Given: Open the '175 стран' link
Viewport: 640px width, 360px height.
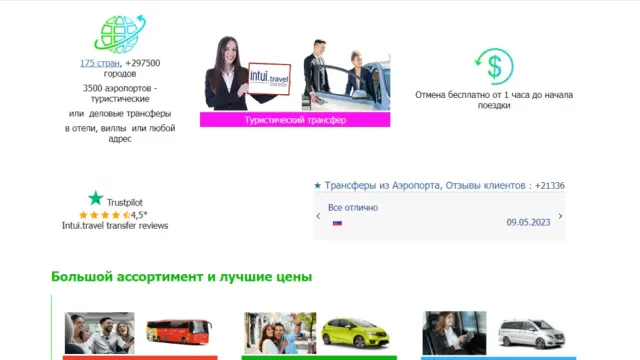Looking at the screenshot, I should point(100,63).
